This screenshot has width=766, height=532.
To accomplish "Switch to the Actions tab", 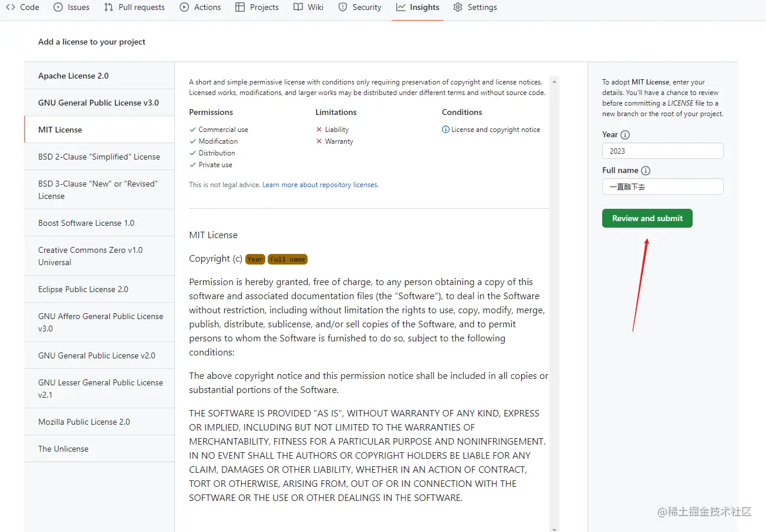I will click(x=201, y=7).
